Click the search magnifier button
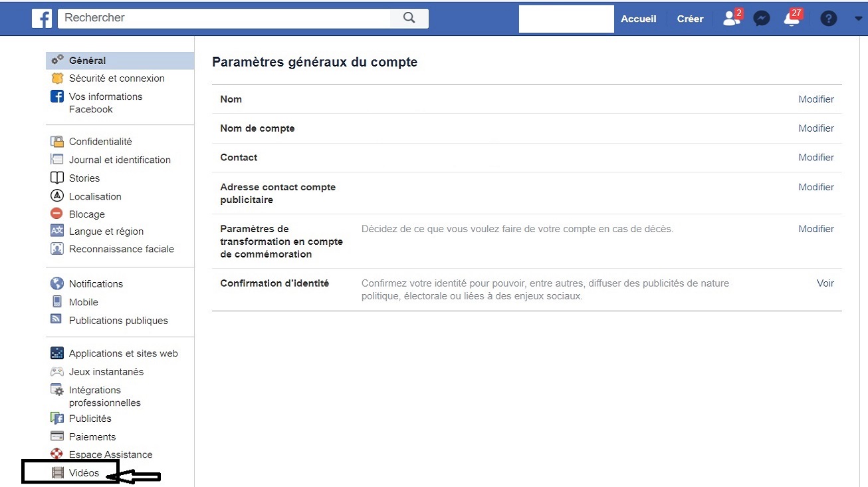The height and width of the screenshot is (487, 868). click(409, 18)
